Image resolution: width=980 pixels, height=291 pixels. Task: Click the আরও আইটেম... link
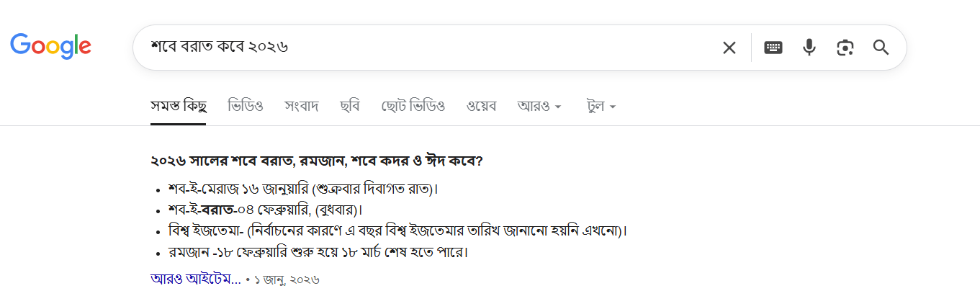point(196,279)
